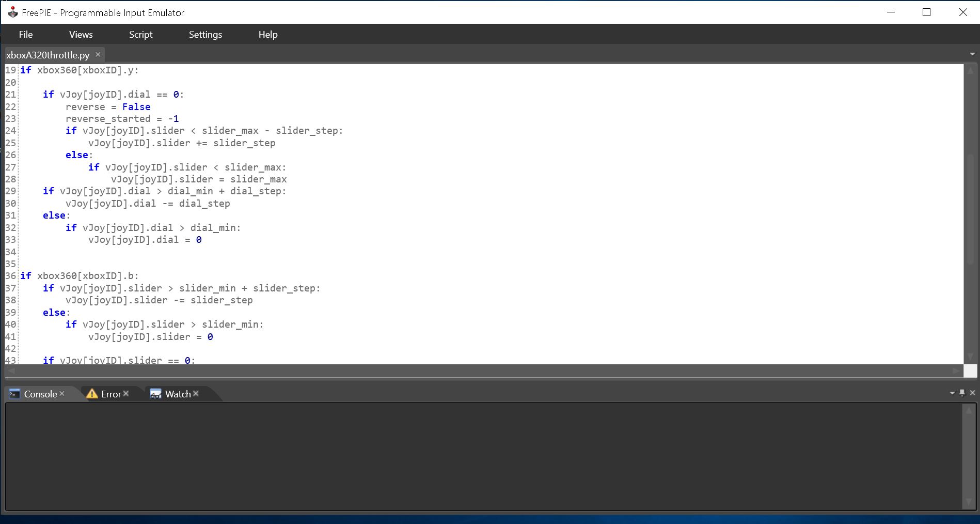Click 'vJoy[joyID].slider += slider_step' line
980x524 pixels.
[x=182, y=143]
